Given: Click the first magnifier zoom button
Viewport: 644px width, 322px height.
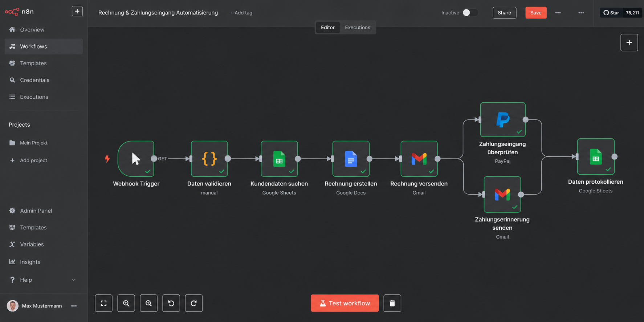Looking at the screenshot, I should tap(126, 303).
